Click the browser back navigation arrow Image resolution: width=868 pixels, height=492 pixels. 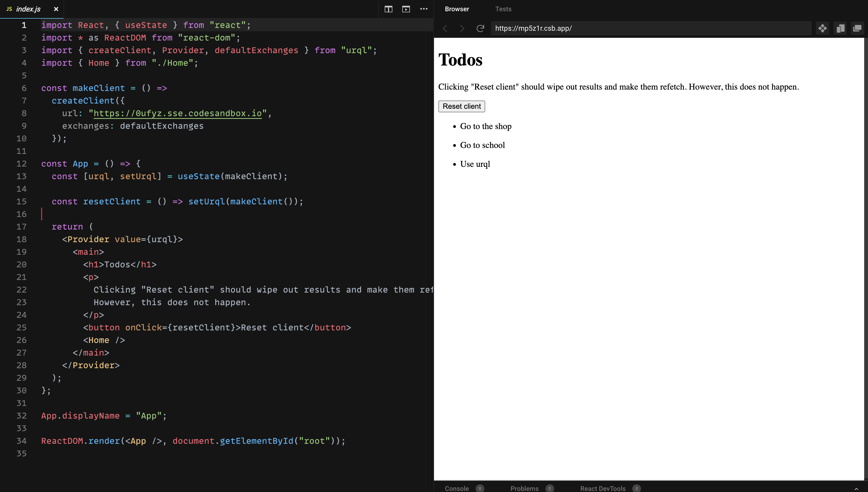445,28
